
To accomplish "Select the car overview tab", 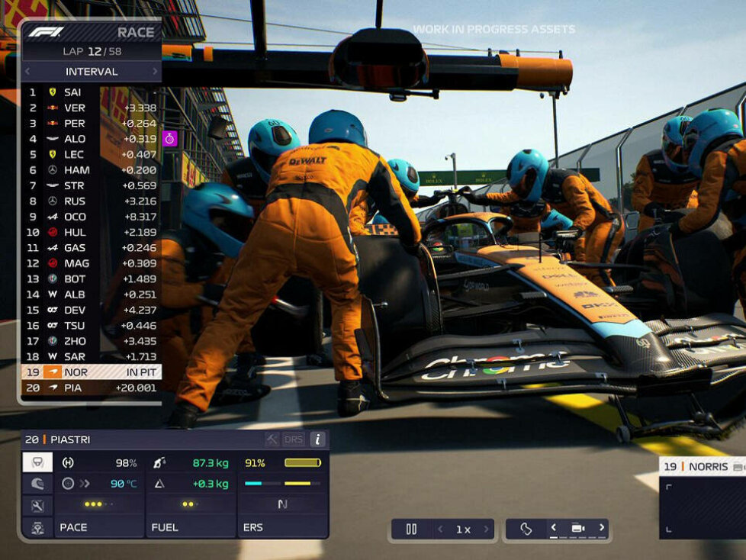I will point(37,528).
